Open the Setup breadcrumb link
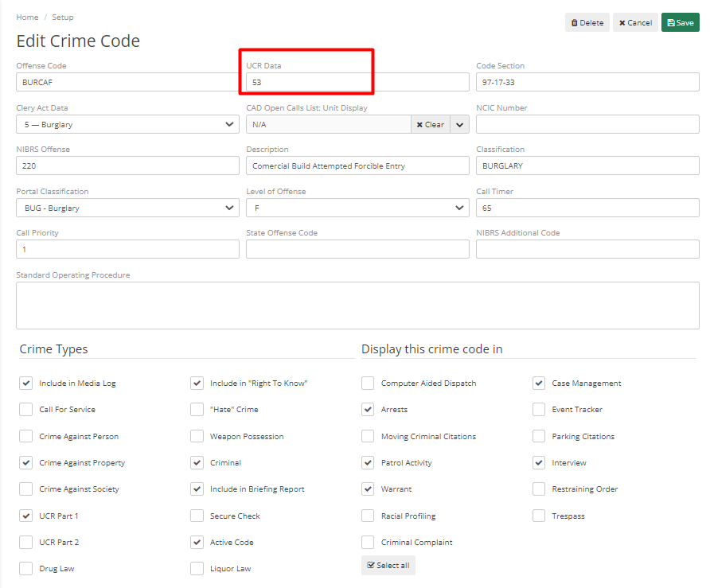Viewport: 710px width, 588px height. [62, 17]
